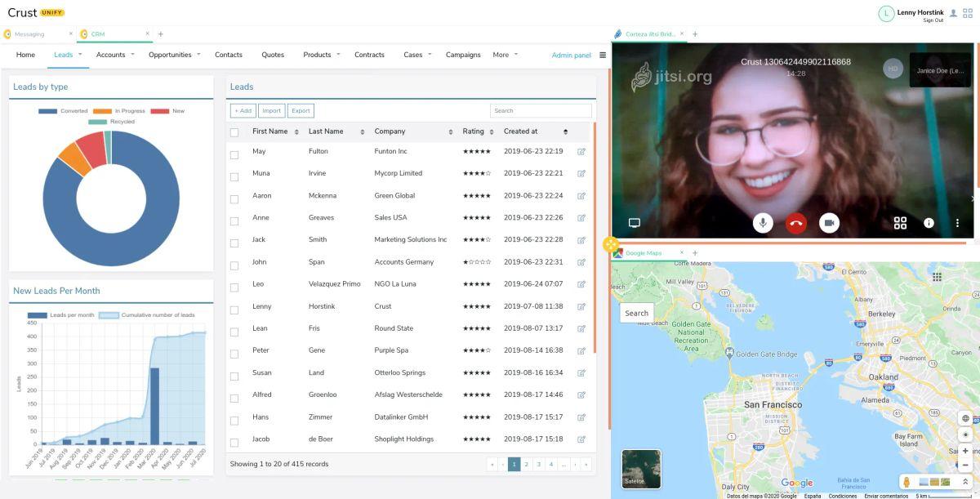Click the user profile icon in header

click(953, 13)
